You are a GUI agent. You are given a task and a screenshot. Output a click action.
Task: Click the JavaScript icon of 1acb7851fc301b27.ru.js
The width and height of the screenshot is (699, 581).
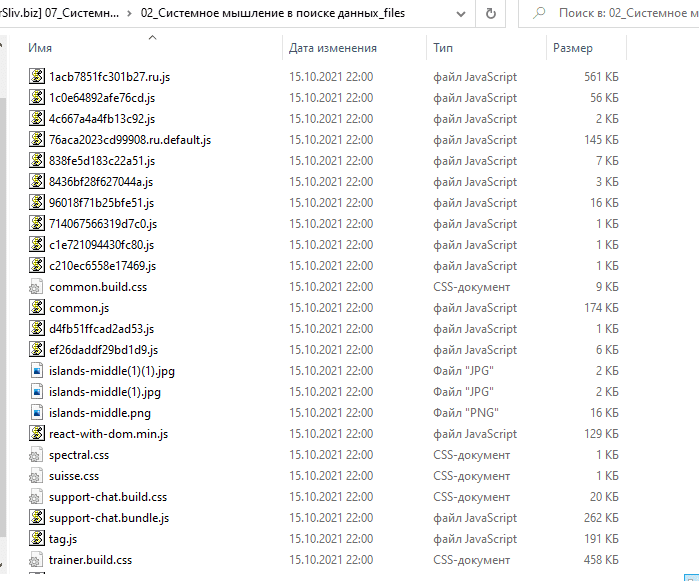(38, 77)
